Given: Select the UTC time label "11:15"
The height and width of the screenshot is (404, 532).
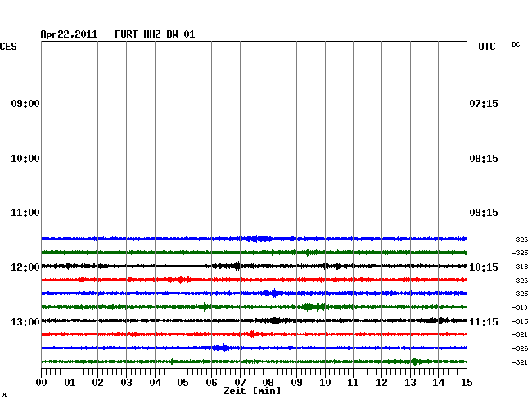Looking at the screenshot, I should click(484, 321).
